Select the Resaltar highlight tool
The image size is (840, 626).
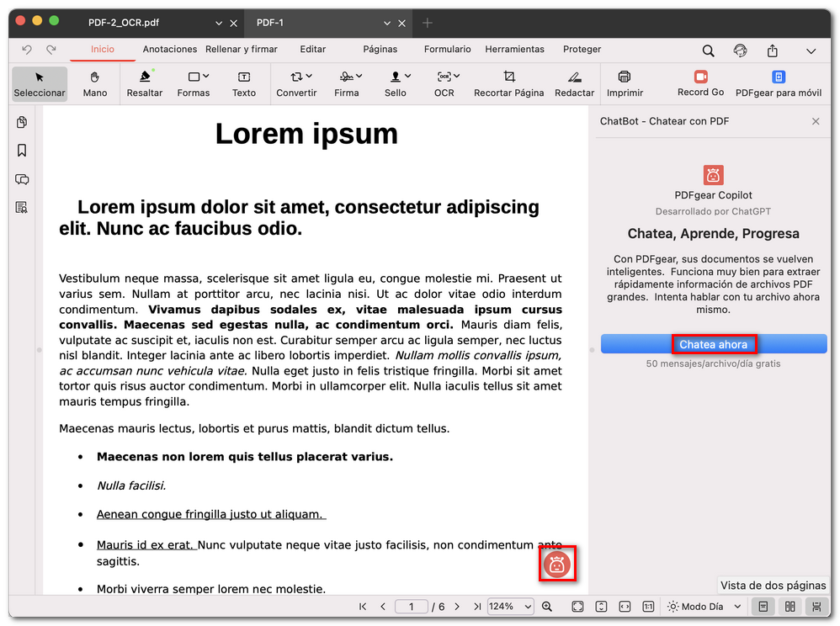[x=144, y=83]
